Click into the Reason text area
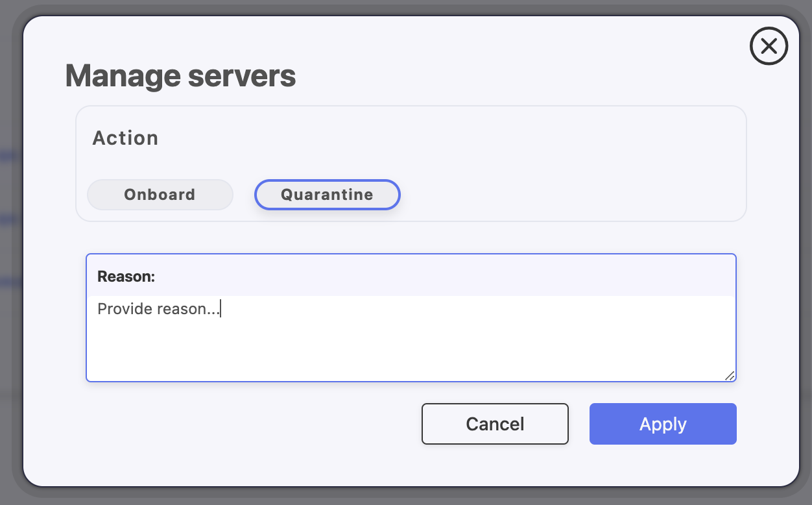Image resolution: width=812 pixels, height=505 pixels. pos(411,338)
